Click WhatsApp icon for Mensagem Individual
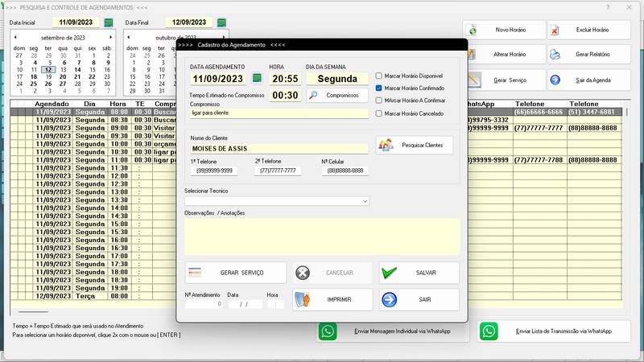The image size is (644, 362). pyautogui.click(x=328, y=331)
